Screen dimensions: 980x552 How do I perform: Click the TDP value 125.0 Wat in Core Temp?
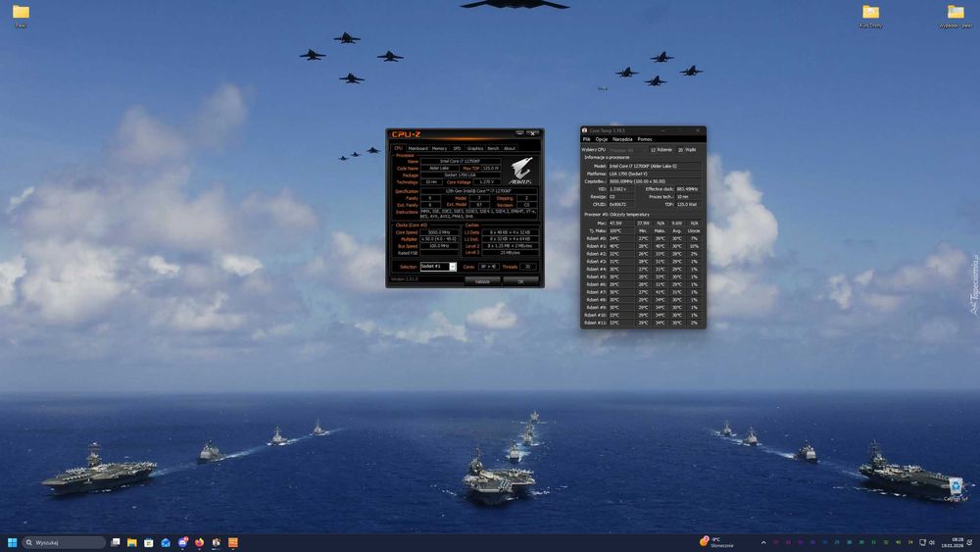687,204
